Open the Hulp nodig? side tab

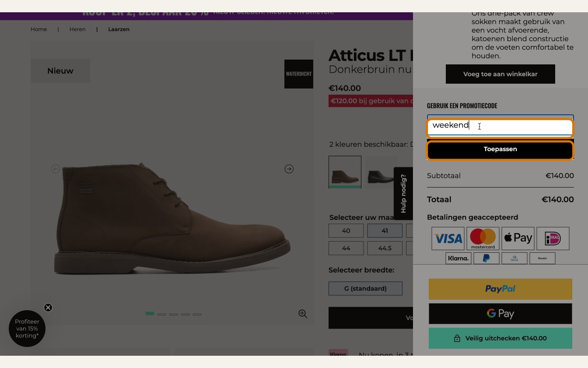pyautogui.click(x=403, y=194)
